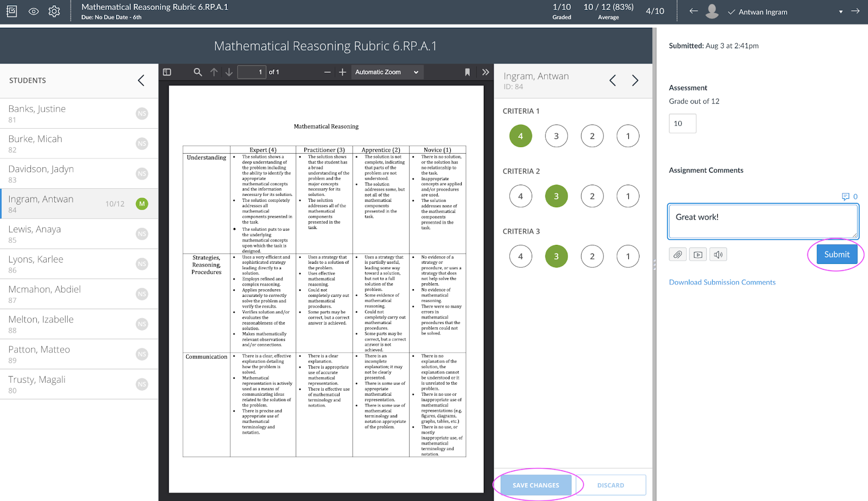Record media comment icon
Image resolution: width=868 pixels, height=501 pixels.
(698, 254)
